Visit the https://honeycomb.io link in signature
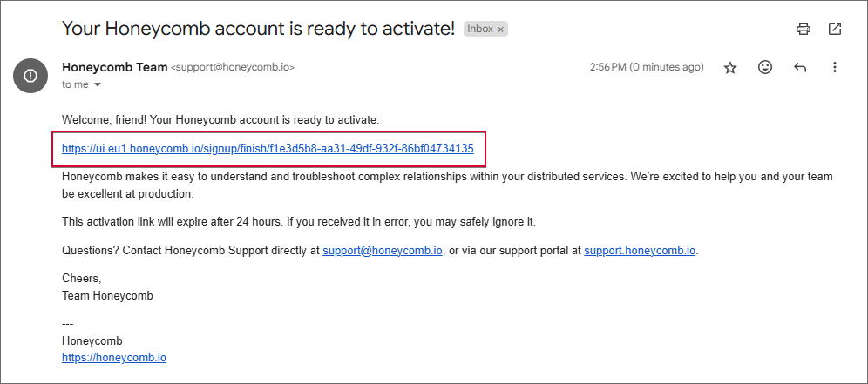This screenshot has height=384, width=868. pyautogui.click(x=114, y=357)
